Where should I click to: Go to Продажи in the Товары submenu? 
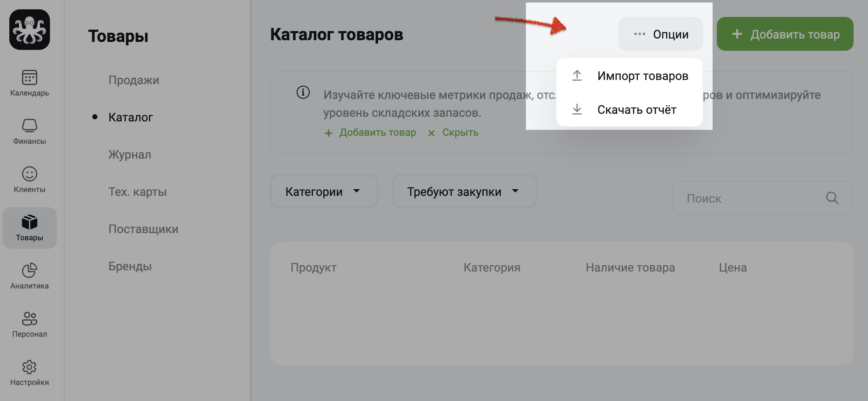coord(134,80)
